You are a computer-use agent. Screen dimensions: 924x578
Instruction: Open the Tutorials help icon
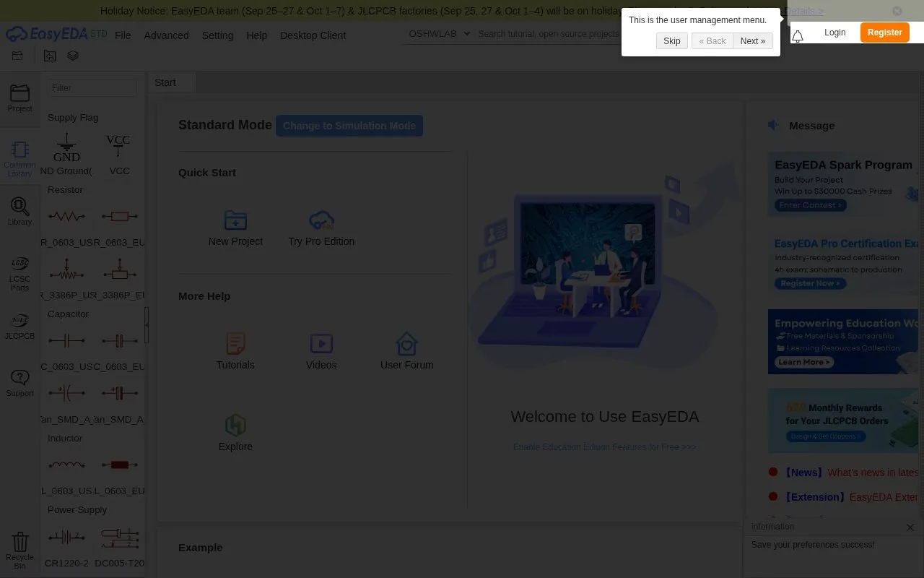235,343
